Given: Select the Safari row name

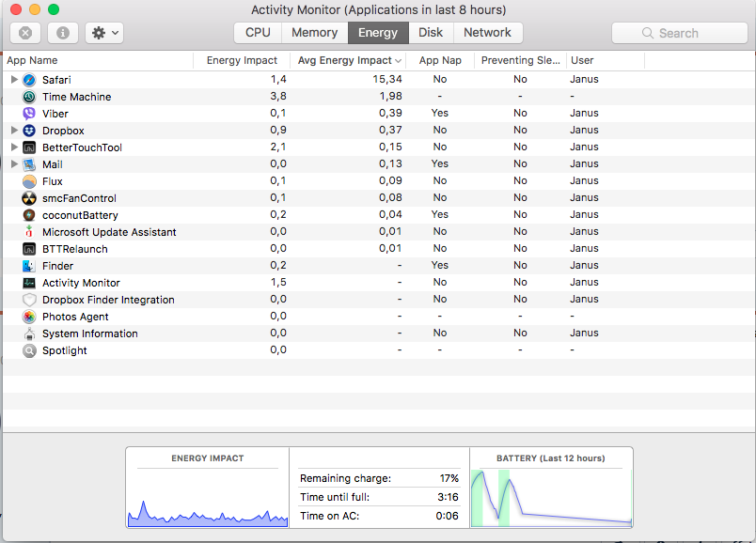Looking at the screenshot, I should [56, 80].
